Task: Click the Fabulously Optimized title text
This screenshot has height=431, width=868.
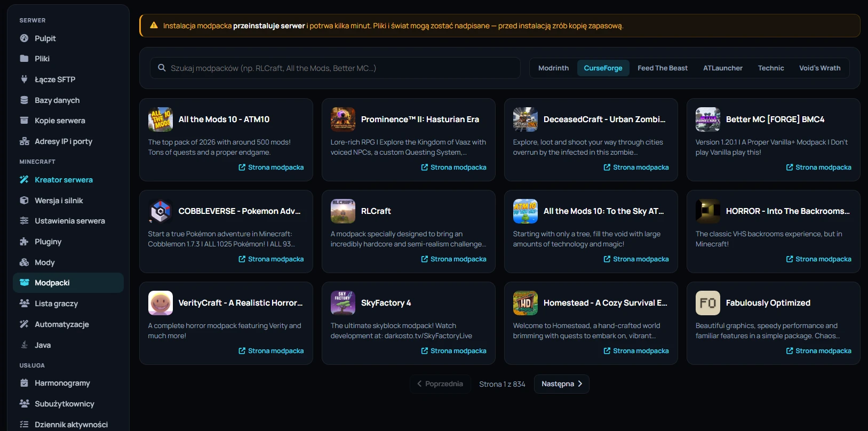Action: [768, 303]
